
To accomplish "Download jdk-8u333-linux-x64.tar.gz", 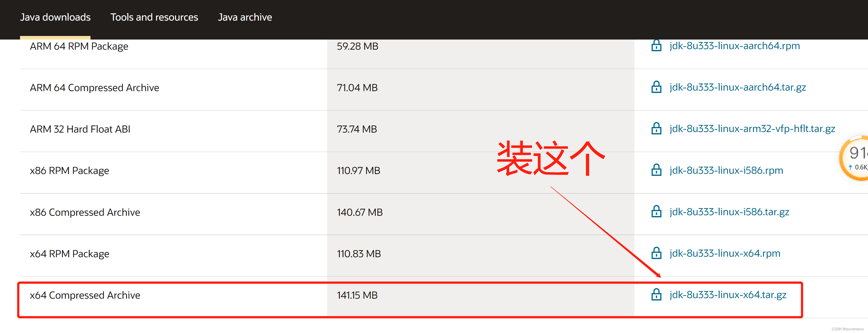I will 728,295.
